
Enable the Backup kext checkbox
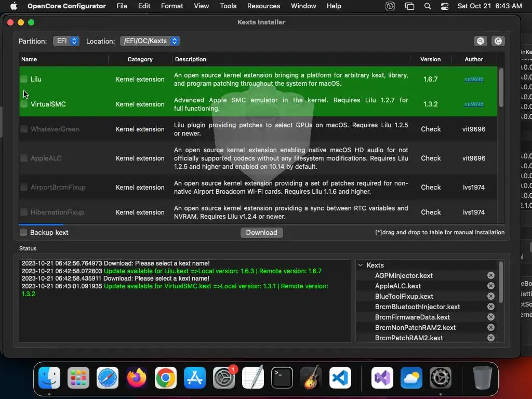tap(23, 232)
